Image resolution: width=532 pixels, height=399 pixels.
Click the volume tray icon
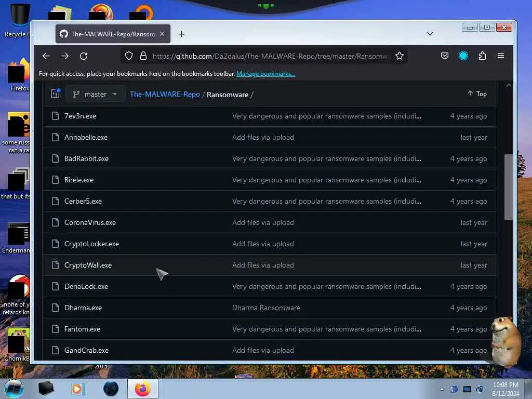tap(480, 389)
